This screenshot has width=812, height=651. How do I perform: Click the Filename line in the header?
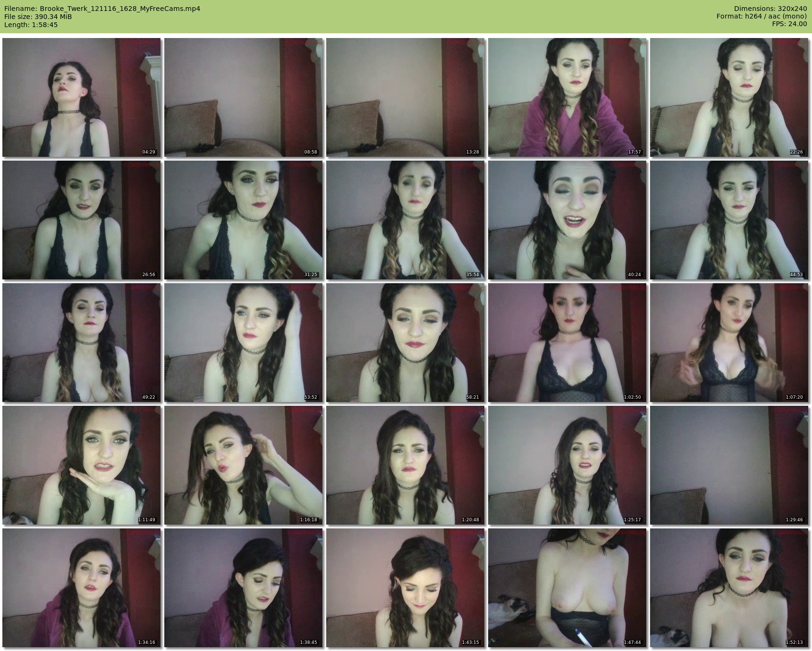point(102,9)
